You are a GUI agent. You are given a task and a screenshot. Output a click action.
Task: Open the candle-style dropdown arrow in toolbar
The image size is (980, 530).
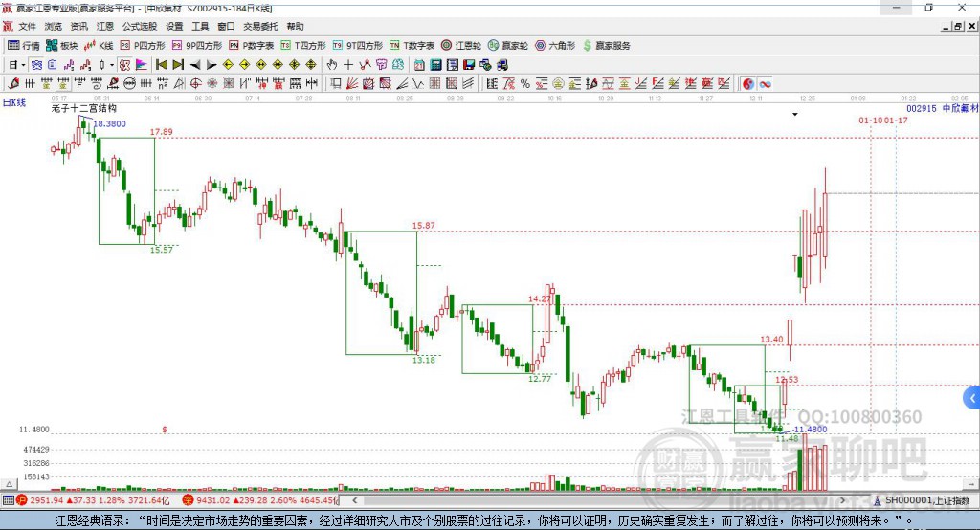112,65
